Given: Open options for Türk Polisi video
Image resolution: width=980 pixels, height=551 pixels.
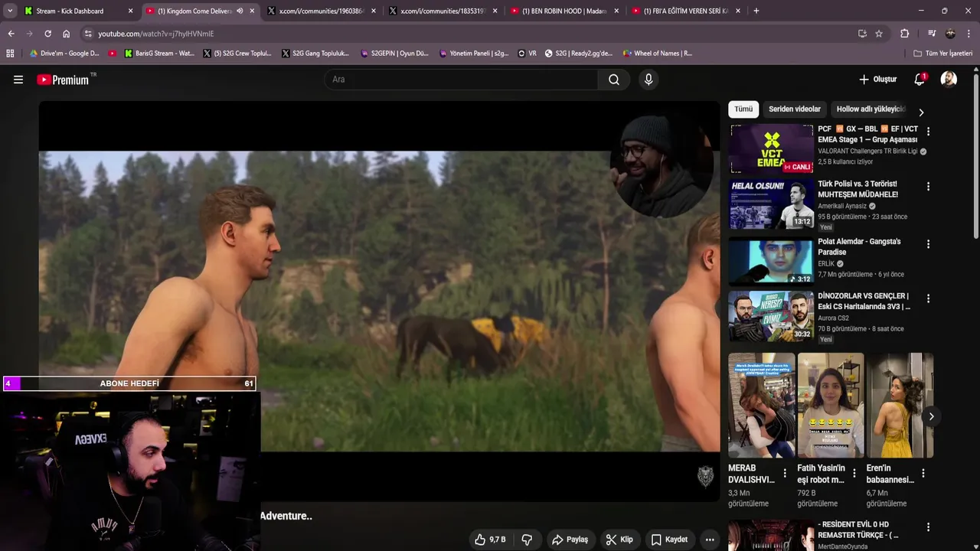Looking at the screenshot, I should pyautogui.click(x=928, y=187).
